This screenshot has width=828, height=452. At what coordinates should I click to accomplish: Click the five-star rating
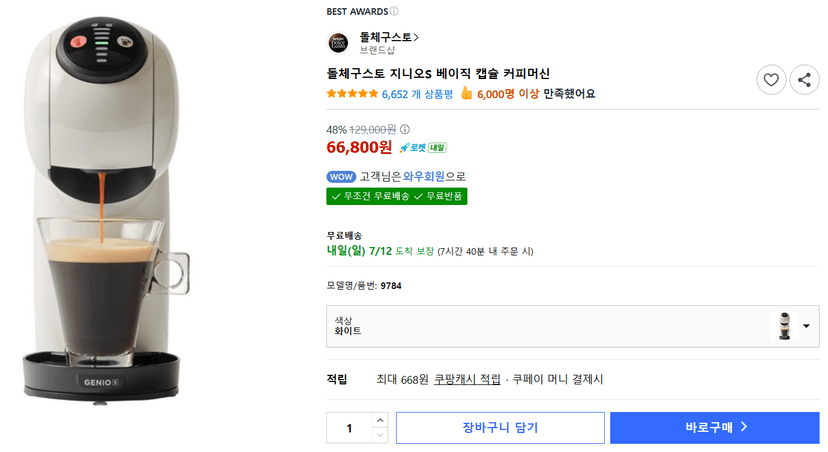(352, 94)
